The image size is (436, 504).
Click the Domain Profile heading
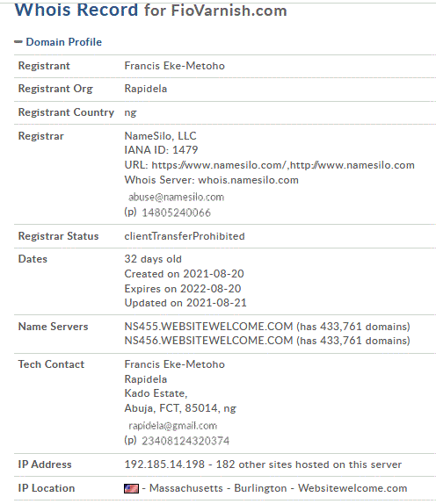pos(63,42)
